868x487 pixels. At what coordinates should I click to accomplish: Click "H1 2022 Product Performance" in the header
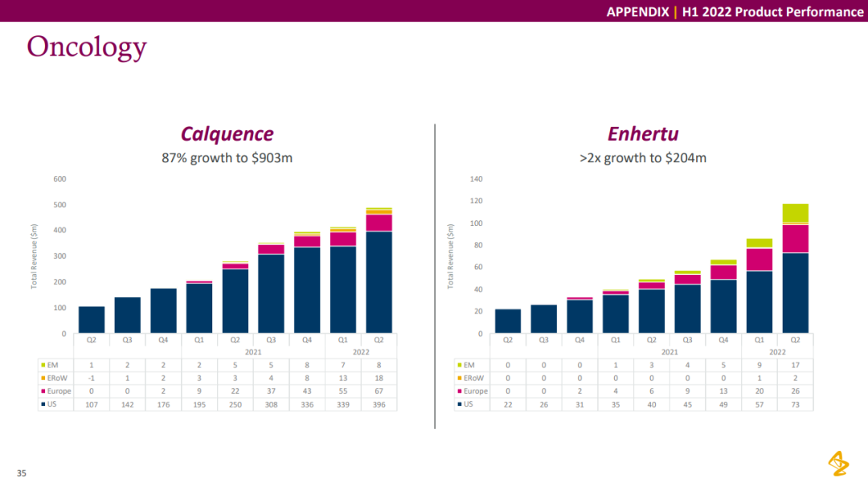773,11
